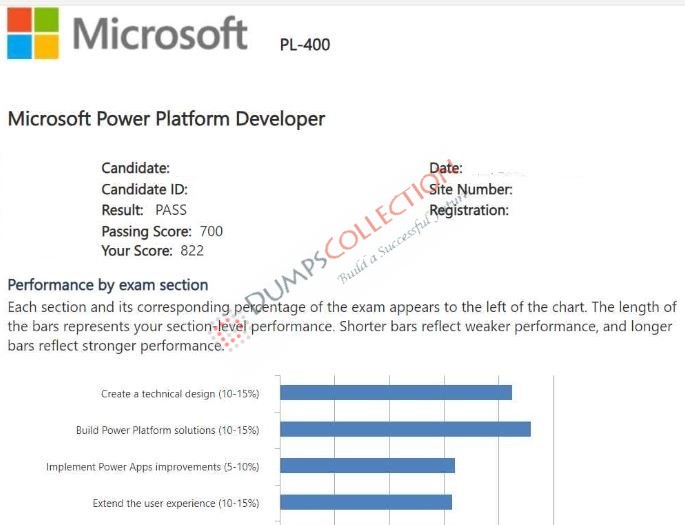Click the Implement Power Apps improvements bar

coord(367,466)
